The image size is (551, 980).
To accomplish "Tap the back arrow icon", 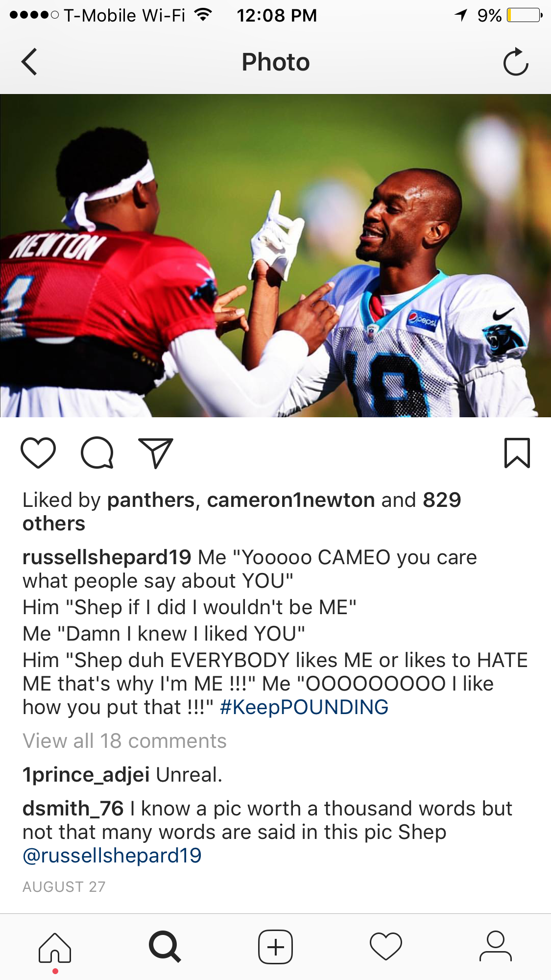I will (29, 62).
